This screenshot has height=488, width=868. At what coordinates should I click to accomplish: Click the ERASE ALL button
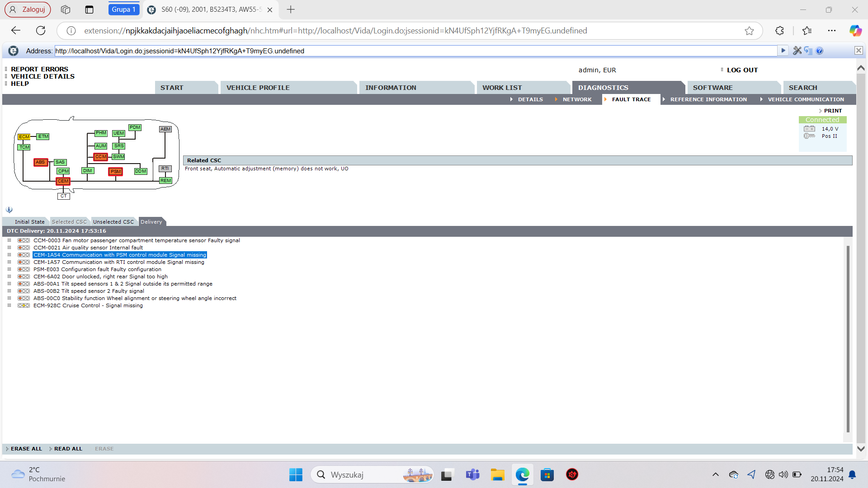(x=26, y=449)
